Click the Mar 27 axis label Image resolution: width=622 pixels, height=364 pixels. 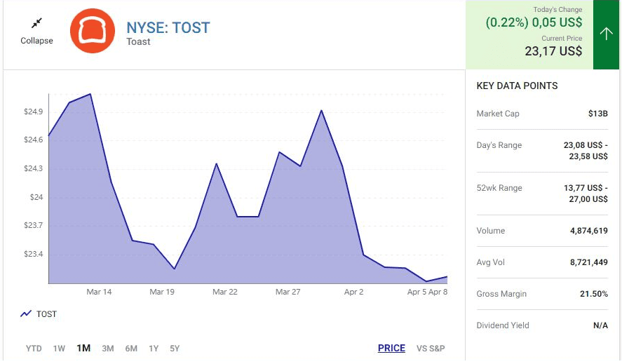click(288, 292)
